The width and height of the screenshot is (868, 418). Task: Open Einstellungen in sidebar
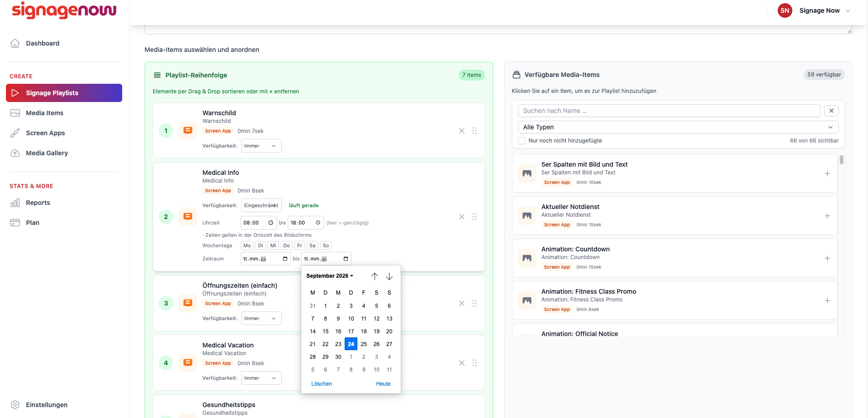pyautogui.click(x=64, y=405)
